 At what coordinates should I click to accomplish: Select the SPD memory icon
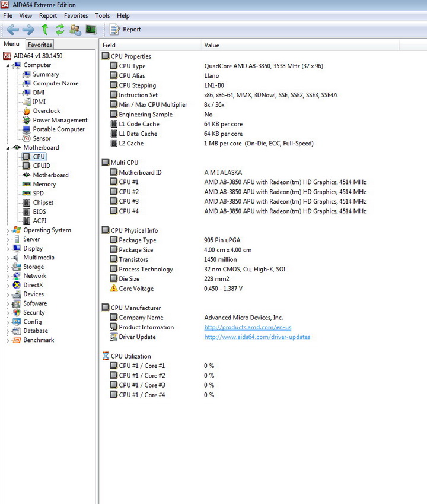pos(27,193)
